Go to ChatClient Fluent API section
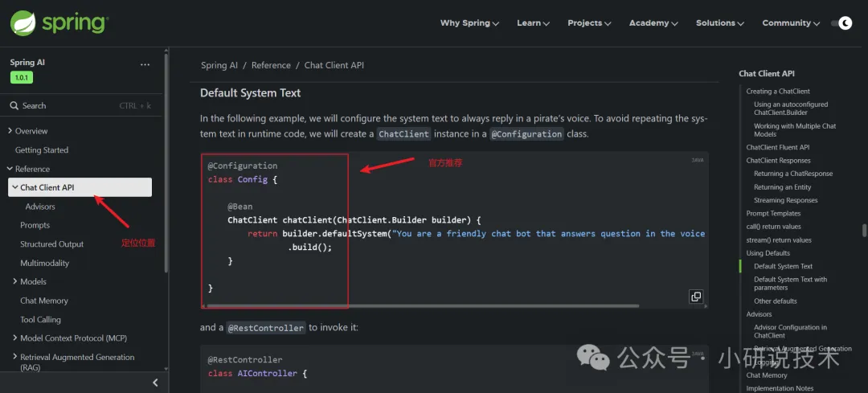The image size is (868, 393). point(777,147)
